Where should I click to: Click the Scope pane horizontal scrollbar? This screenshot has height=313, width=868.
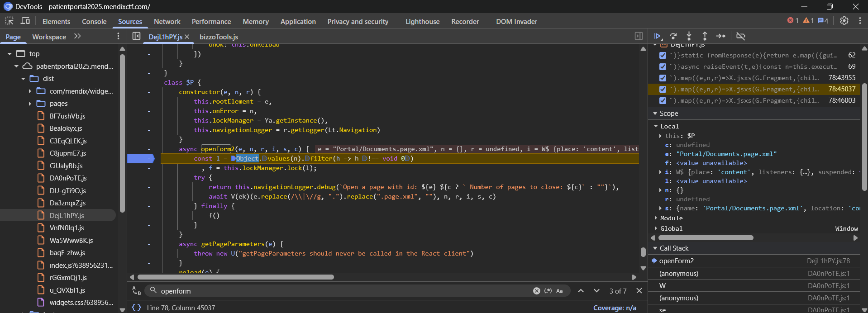tap(706, 237)
